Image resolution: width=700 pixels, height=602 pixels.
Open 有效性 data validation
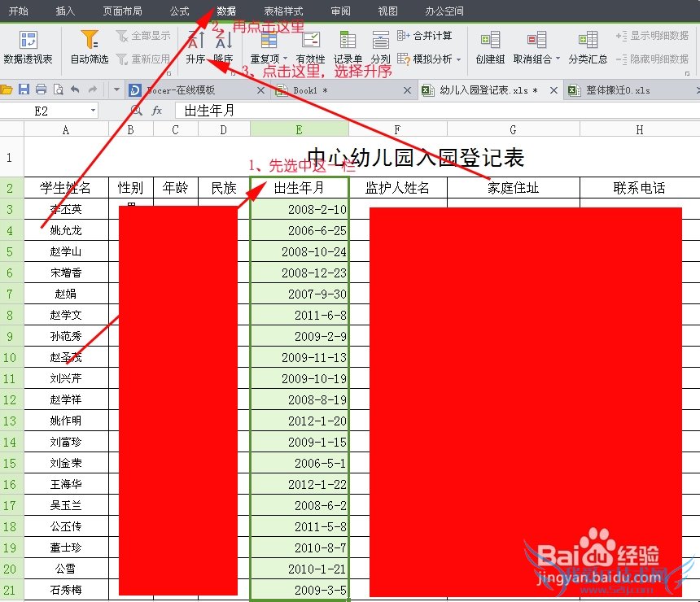310,47
